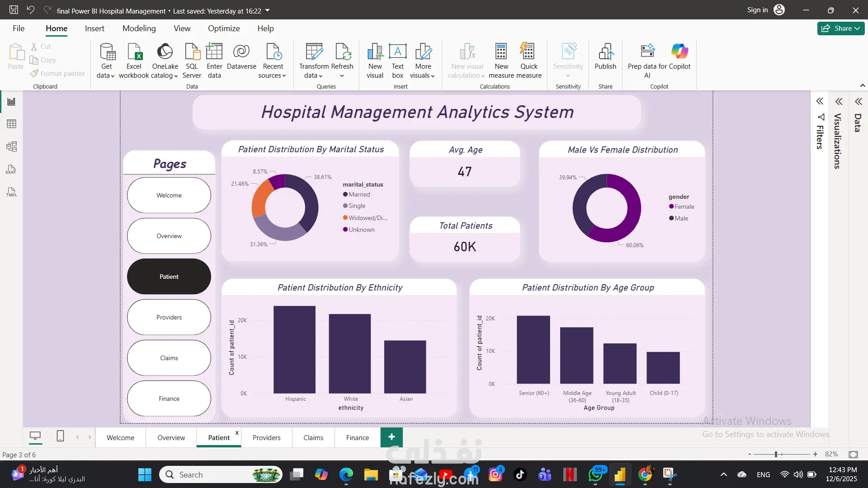
Task: Switch to mobile layout view
Action: (60, 436)
